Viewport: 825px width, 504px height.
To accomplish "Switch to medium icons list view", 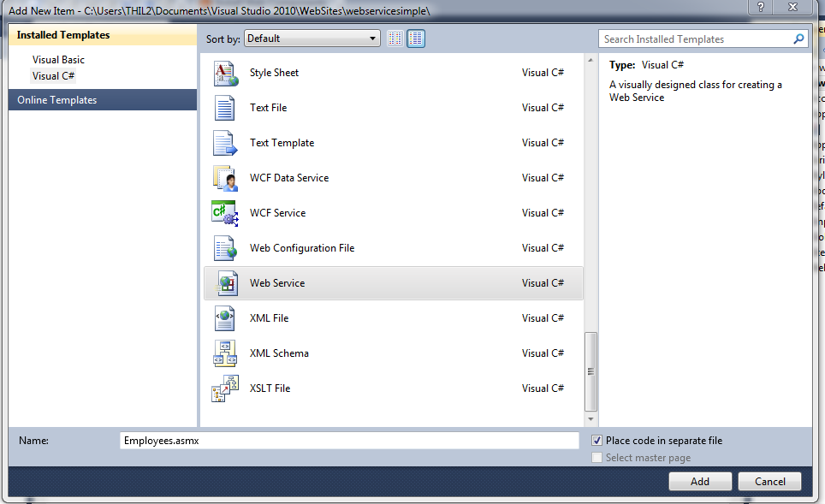I will coord(416,39).
